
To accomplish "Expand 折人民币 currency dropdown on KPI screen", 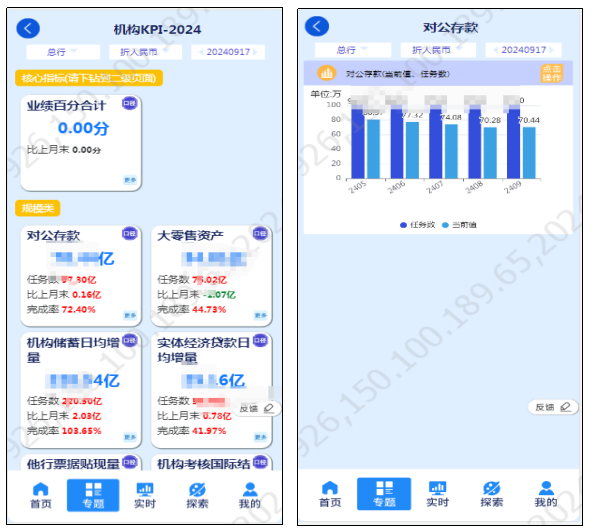I will coord(145,52).
